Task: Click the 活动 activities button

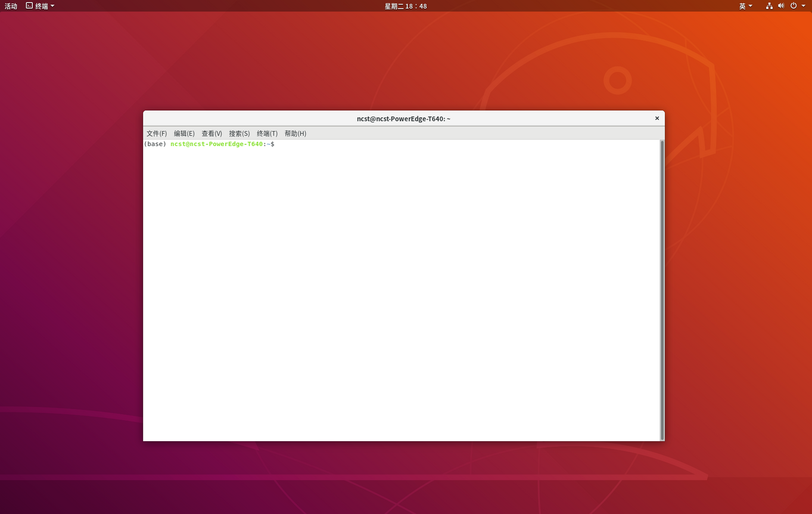Action: (11, 6)
